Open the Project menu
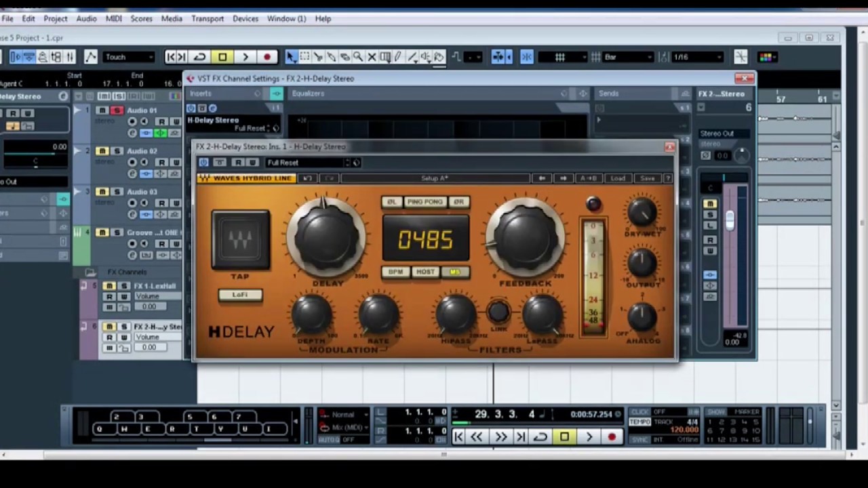The image size is (868, 488). pyautogui.click(x=56, y=18)
